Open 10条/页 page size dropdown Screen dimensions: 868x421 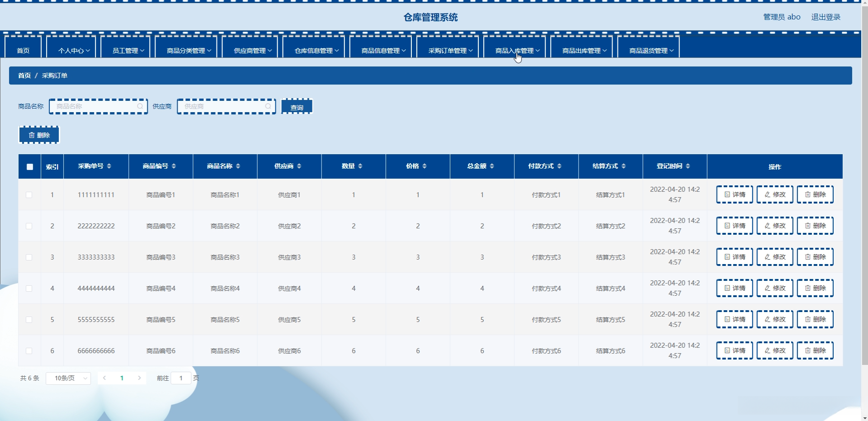(x=68, y=378)
